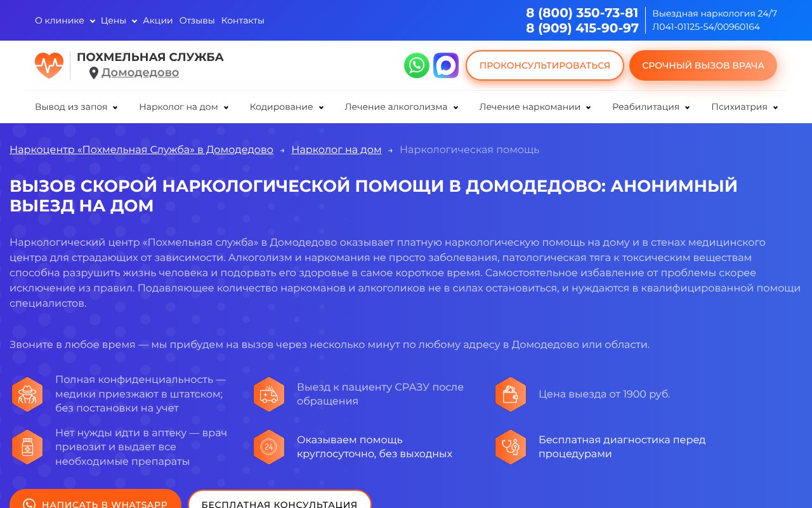Select the ambulance quick-departure hexagon icon
Image resolution: width=812 pixels, height=508 pixels.
pyautogui.click(x=269, y=394)
